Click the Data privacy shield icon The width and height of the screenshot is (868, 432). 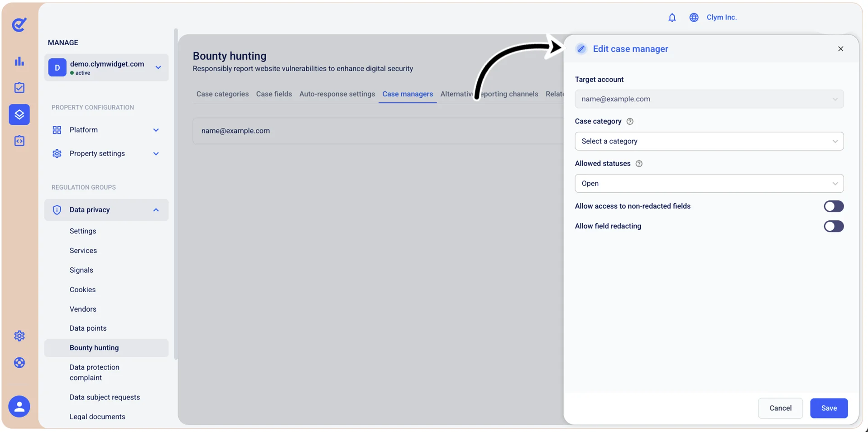tap(57, 210)
